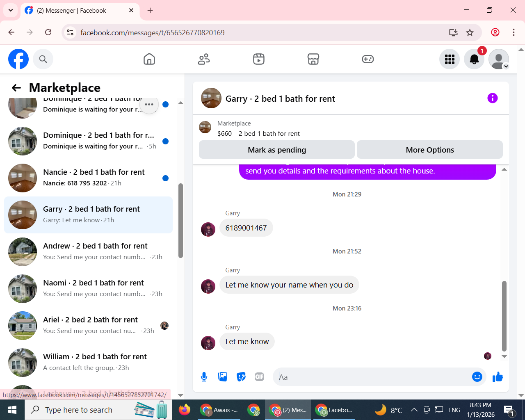525x420 pixels.
Task: Select the Garry conversation in the list
Action: [x=88, y=215]
